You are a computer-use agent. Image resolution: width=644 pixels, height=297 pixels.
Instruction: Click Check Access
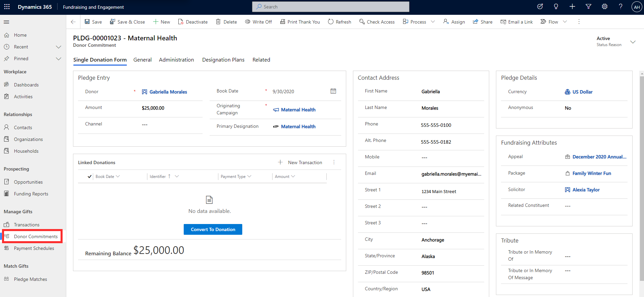pos(377,22)
